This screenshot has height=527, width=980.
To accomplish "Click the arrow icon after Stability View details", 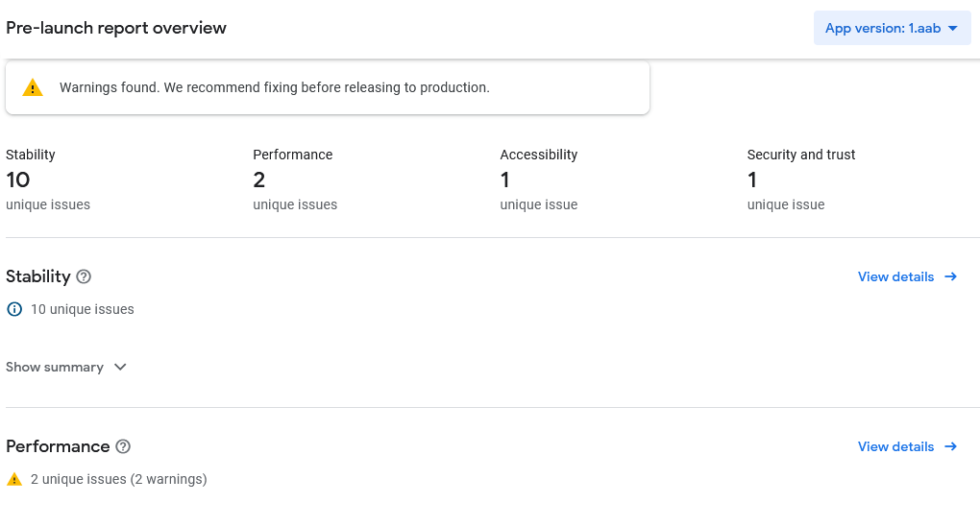I will click(x=950, y=276).
